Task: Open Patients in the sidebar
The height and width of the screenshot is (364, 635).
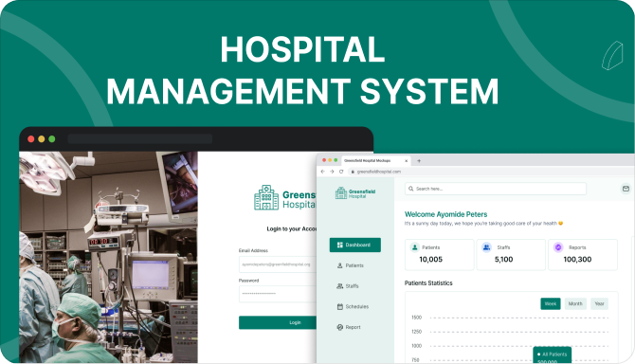Action: [x=351, y=265]
